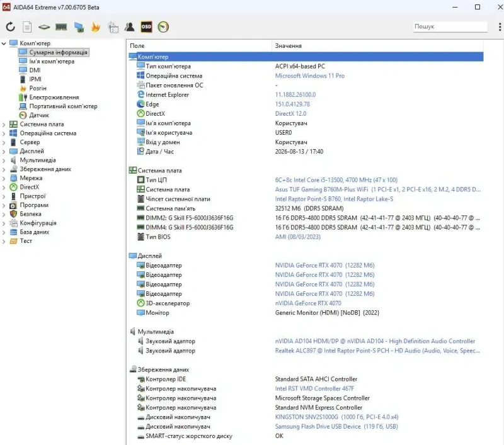Open the Realtek ALC897 audio adapter link
Image resolution: width=504 pixels, height=445 pixels.
click(377, 351)
